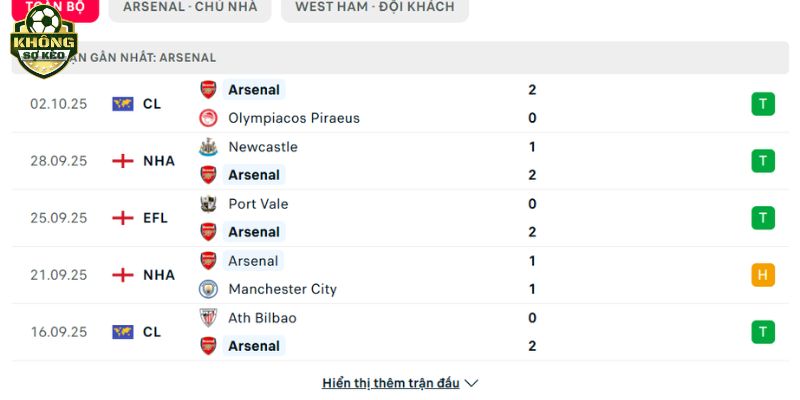800x400 pixels.
Task: Switch to 'West Ham - Đội khách' tab
Action: (x=375, y=7)
